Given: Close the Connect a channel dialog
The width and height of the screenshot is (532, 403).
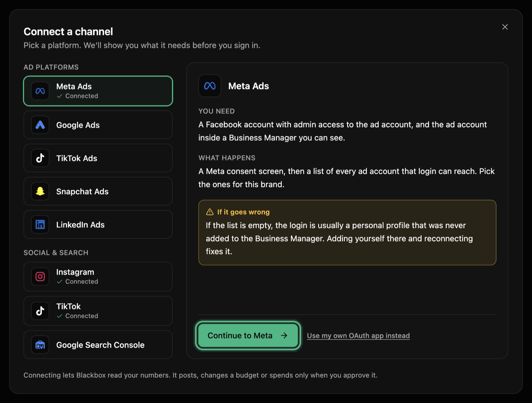Looking at the screenshot, I should coord(505,27).
